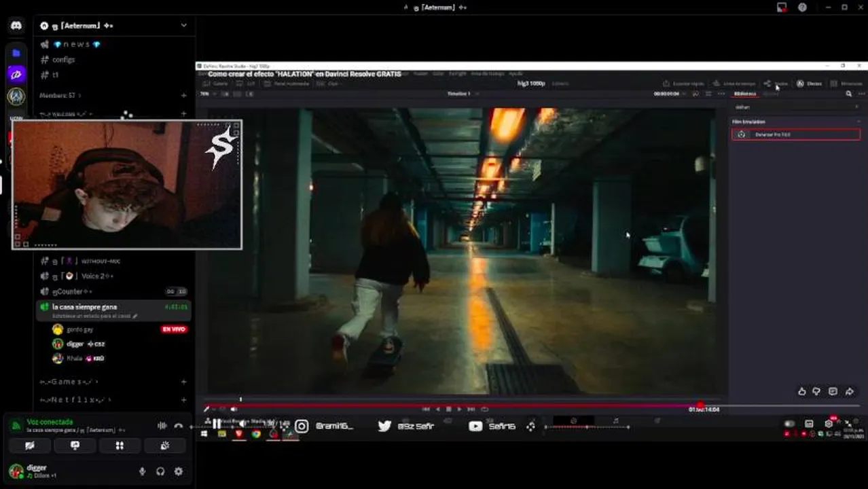Open the pencil annotate tool in stream
Image resolution: width=868 pixels, height=489 pixels.
coord(206,409)
